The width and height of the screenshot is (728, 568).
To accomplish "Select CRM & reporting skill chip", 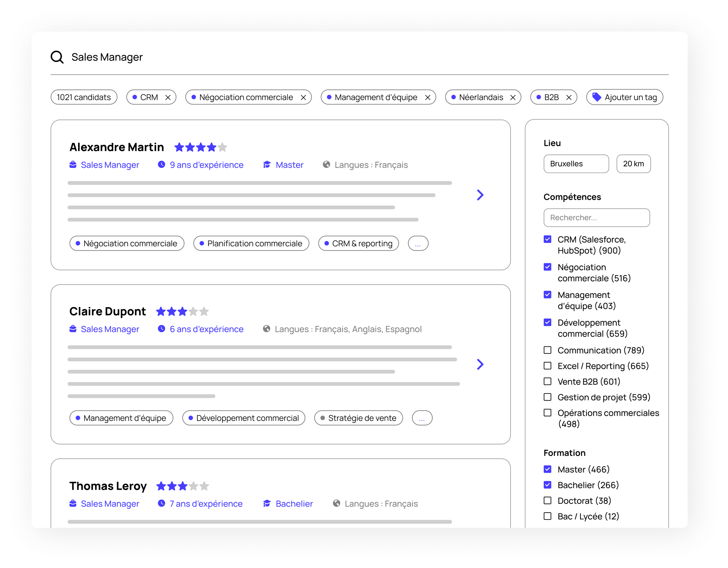I will click(359, 243).
